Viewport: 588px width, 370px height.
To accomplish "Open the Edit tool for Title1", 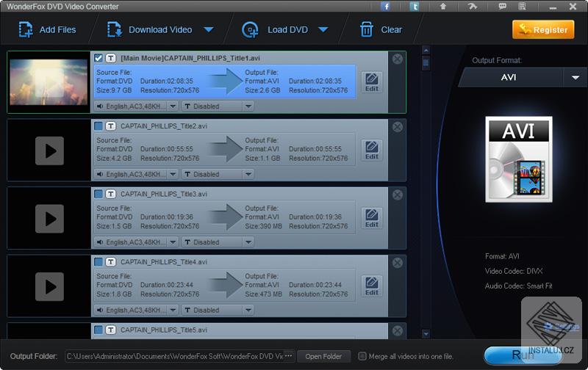I will tap(372, 82).
